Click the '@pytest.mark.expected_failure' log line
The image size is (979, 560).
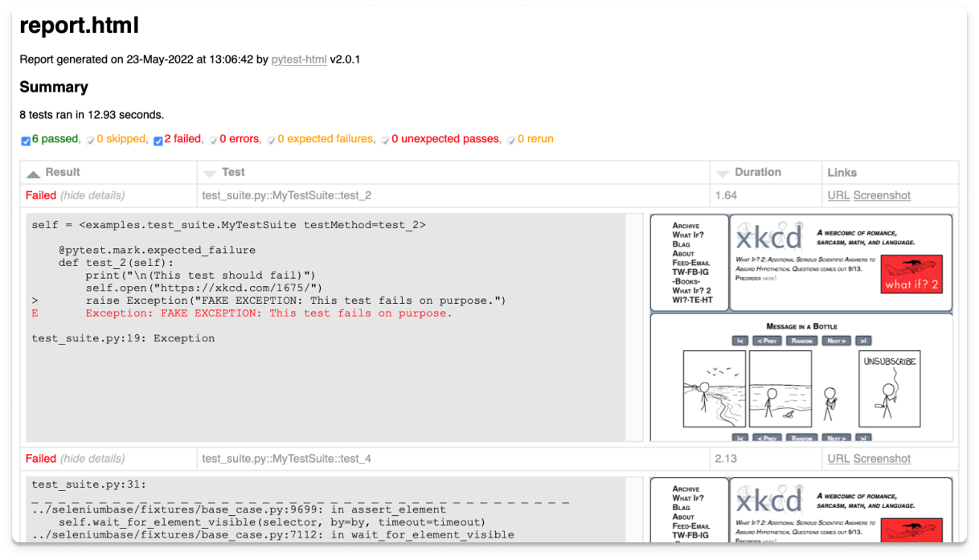point(157,250)
